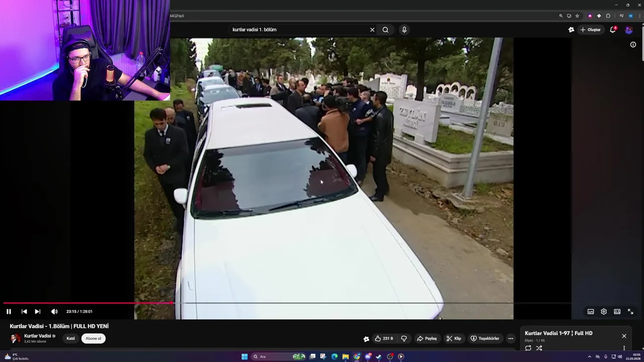
Task: Open the video player settings gear
Action: pos(604,312)
